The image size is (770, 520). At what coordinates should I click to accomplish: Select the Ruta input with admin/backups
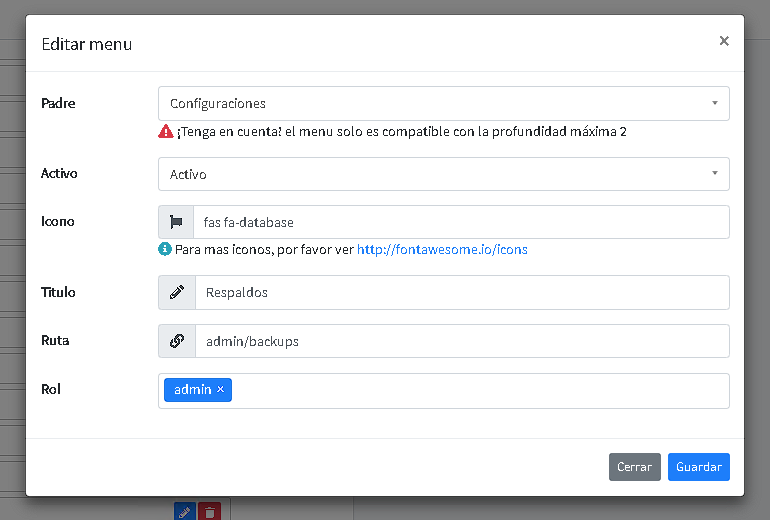(460, 341)
